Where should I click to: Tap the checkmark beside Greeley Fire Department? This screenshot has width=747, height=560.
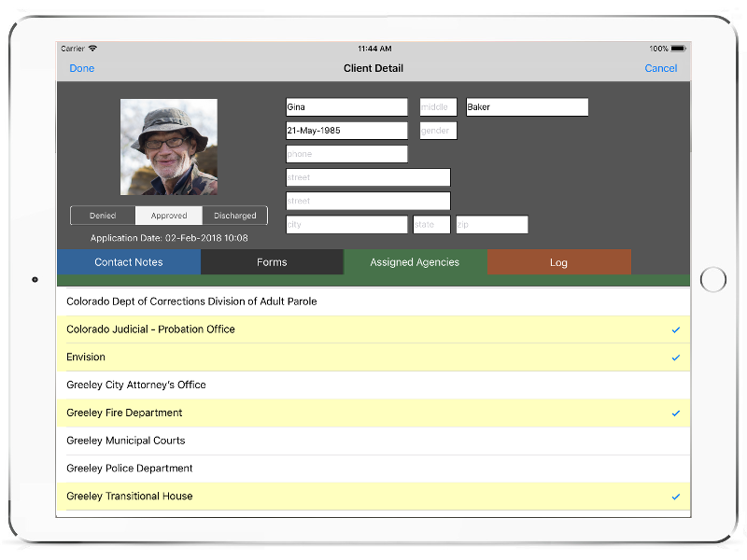pos(676,413)
